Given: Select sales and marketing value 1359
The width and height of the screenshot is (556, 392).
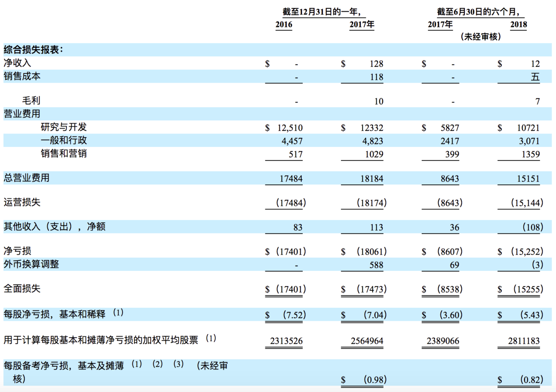Looking at the screenshot, I should point(530,154).
